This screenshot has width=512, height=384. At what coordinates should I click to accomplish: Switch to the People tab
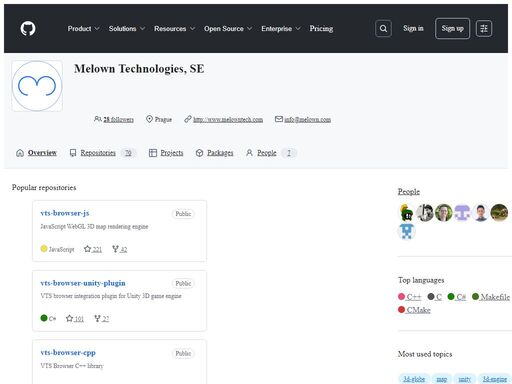(270, 153)
